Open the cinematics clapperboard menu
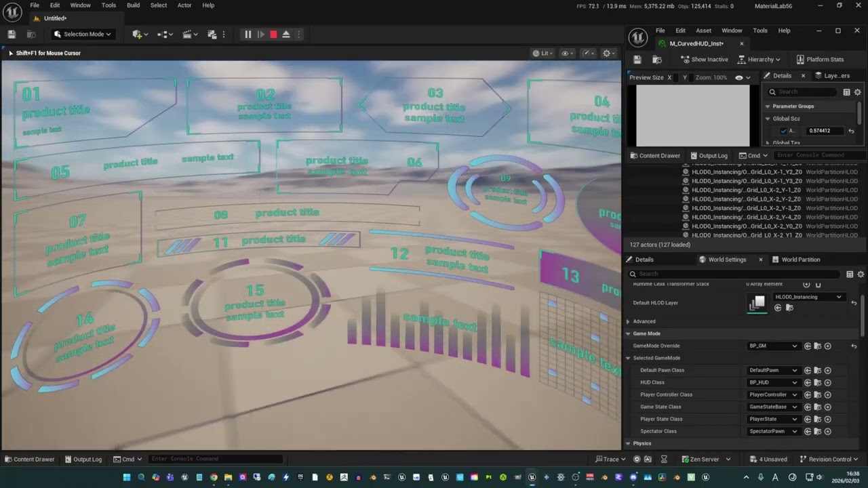The image size is (868, 488). click(x=189, y=34)
